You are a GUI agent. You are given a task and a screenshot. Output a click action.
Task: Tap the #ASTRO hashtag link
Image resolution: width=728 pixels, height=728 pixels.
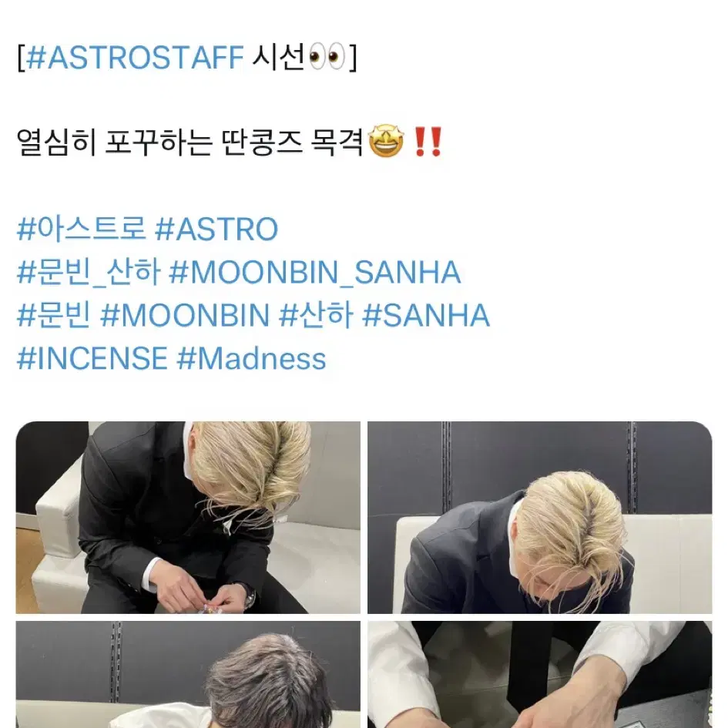tap(216, 229)
